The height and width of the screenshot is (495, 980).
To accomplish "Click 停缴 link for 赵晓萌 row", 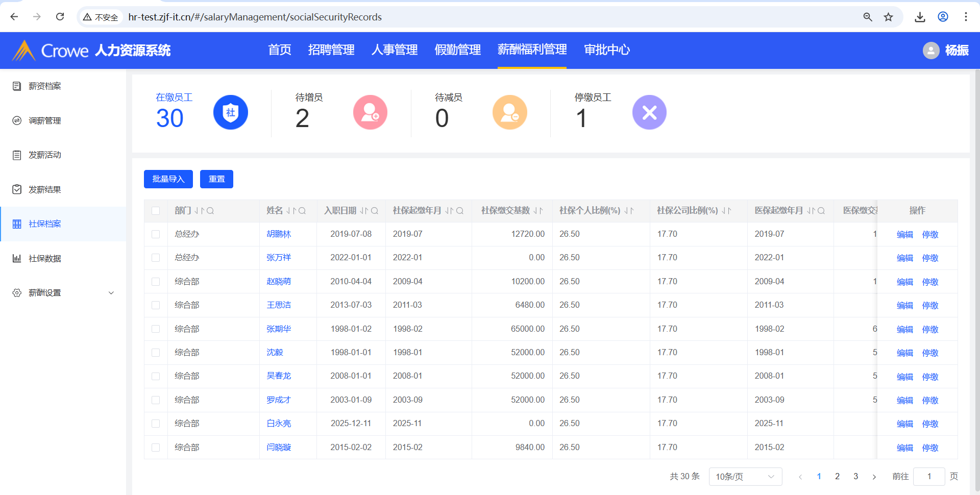I will [x=930, y=282].
